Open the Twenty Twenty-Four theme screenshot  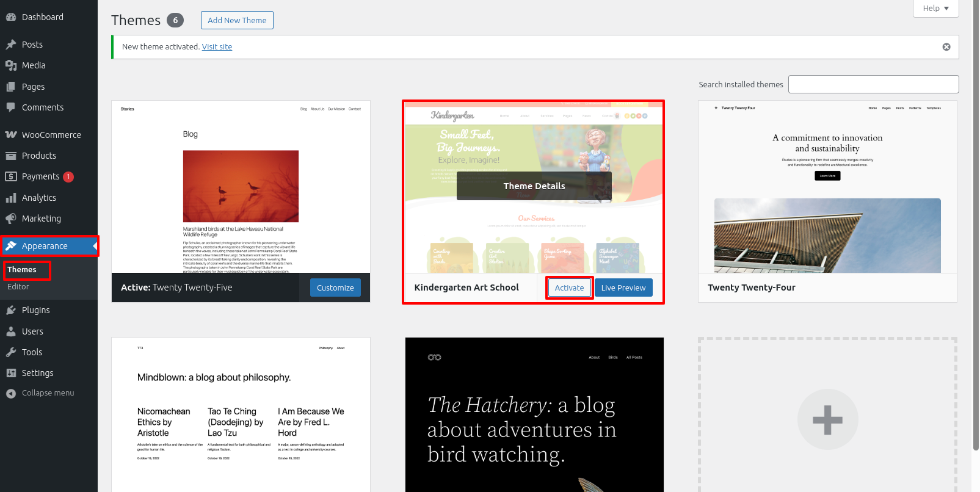click(827, 187)
